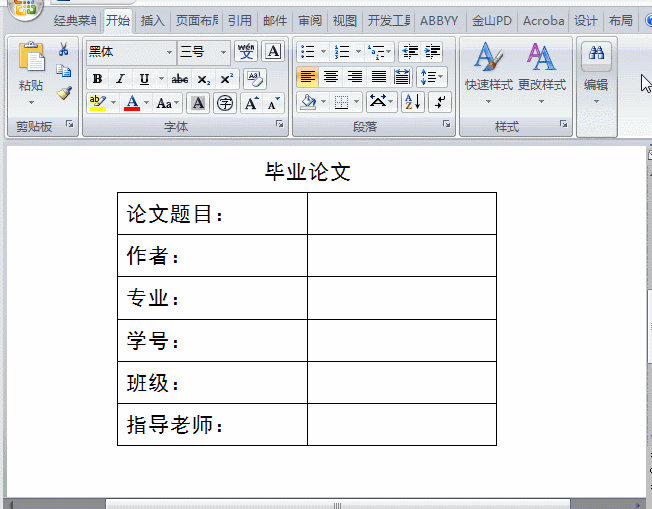Apply highlight color with marker icon
652x509 pixels.
coord(98,103)
